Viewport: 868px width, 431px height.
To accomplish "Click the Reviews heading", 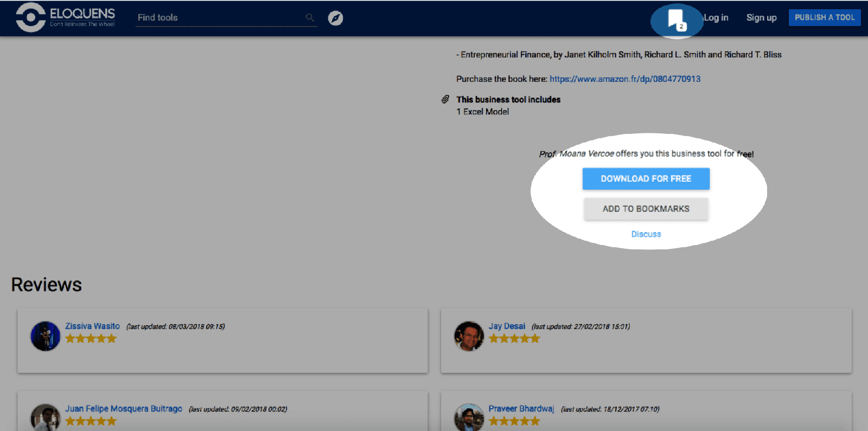I will [47, 285].
